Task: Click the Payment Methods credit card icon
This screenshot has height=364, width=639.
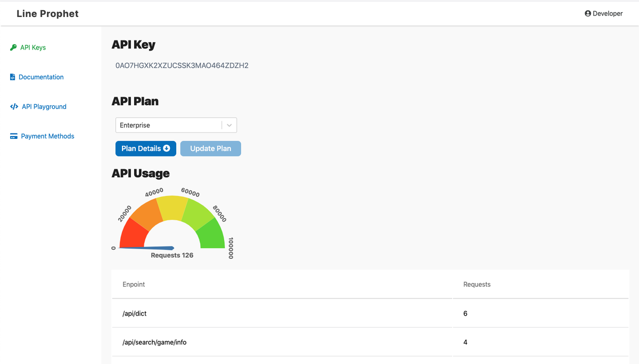Action: [14, 136]
